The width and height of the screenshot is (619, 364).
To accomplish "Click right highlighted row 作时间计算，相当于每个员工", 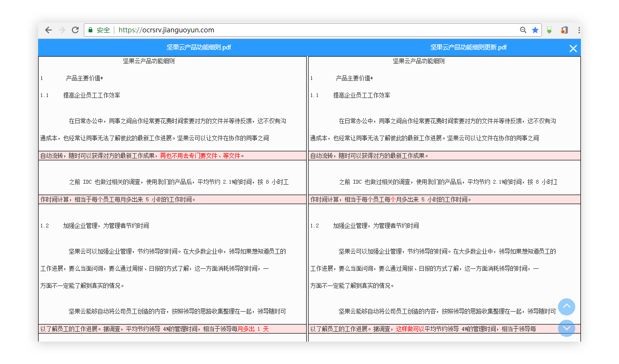I will (444, 199).
